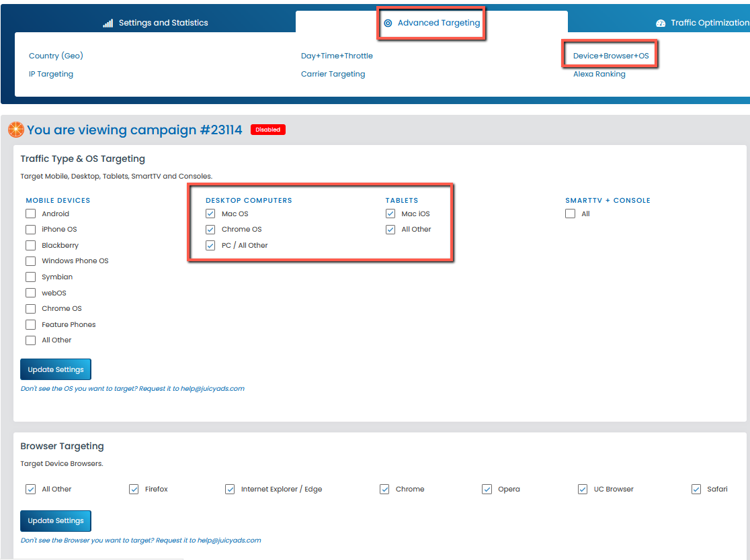Click the Traffic Type & OS Targeting title
750x560 pixels.
click(83, 158)
